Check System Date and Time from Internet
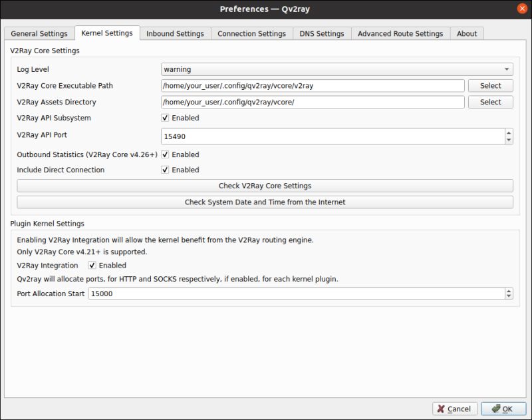 tap(266, 202)
